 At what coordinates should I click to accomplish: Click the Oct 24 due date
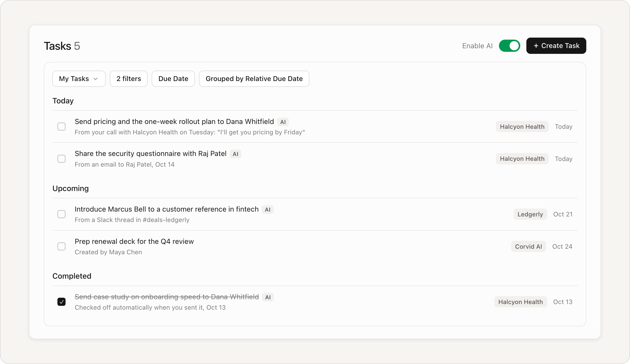coord(562,246)
